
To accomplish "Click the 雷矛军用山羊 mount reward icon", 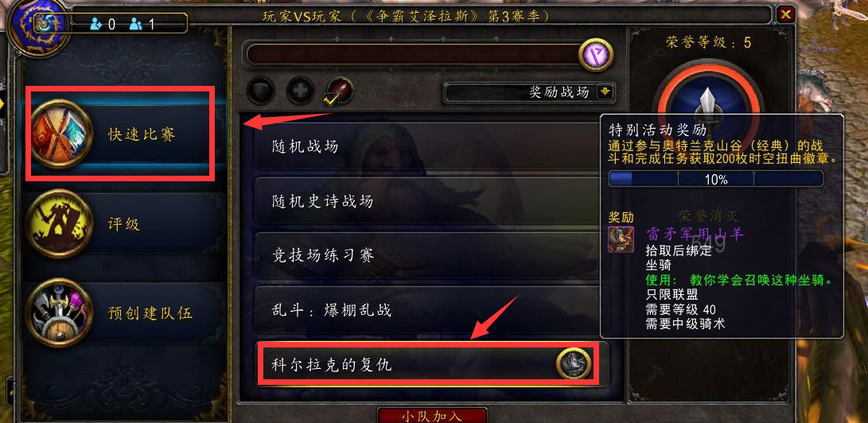I will (x=621, y=239).
